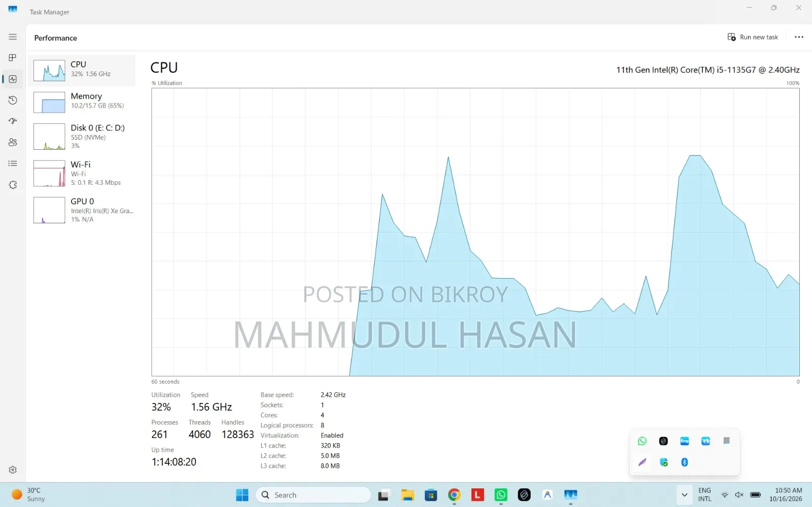Open Google Chrome from the taskbar
The image size is (812, 507).
(454, 495)
